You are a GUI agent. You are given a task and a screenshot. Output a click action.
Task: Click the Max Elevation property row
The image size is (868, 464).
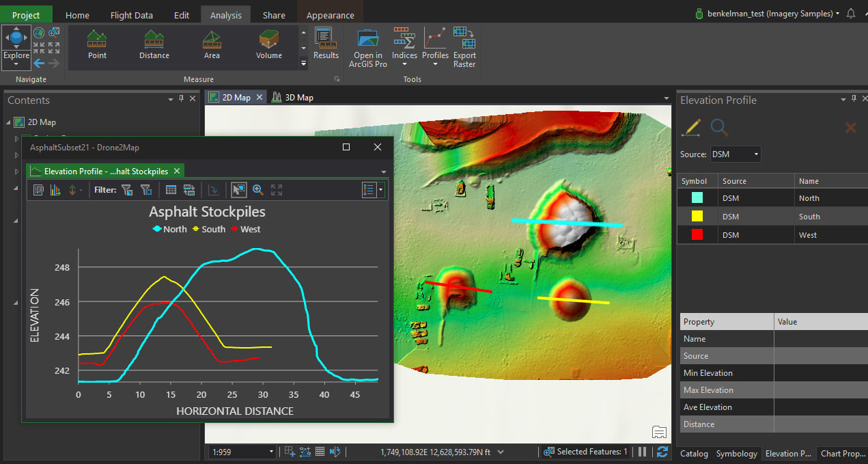[772, 390]
